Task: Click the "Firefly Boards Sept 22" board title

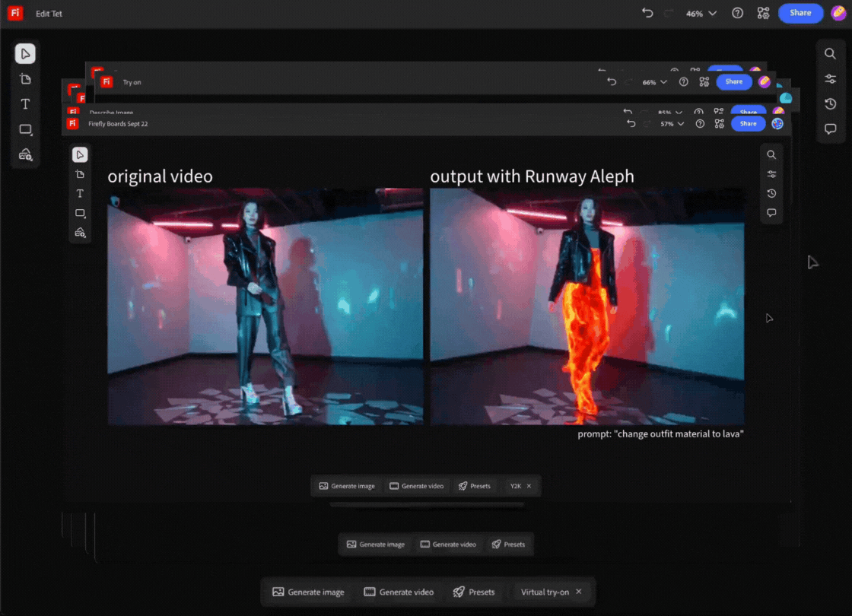Action: pyautogui.click(x=118, y=124)
